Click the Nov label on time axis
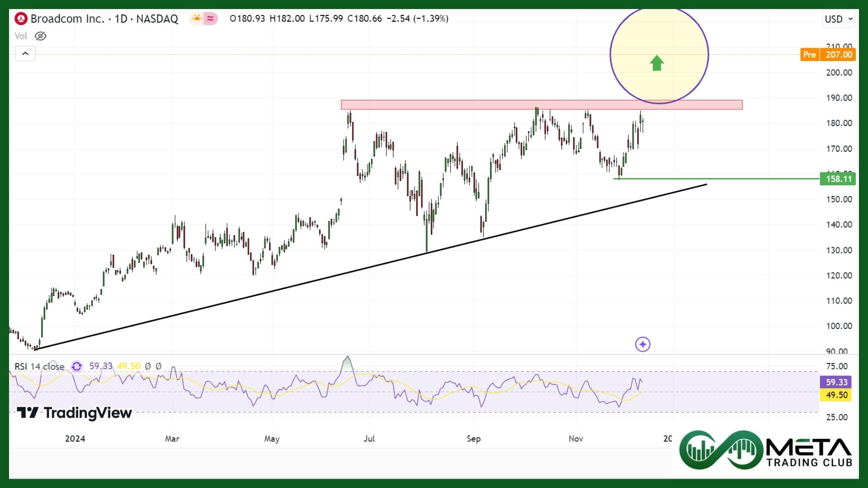The height and width of the screenshot is (488, 868). (576, 439)
